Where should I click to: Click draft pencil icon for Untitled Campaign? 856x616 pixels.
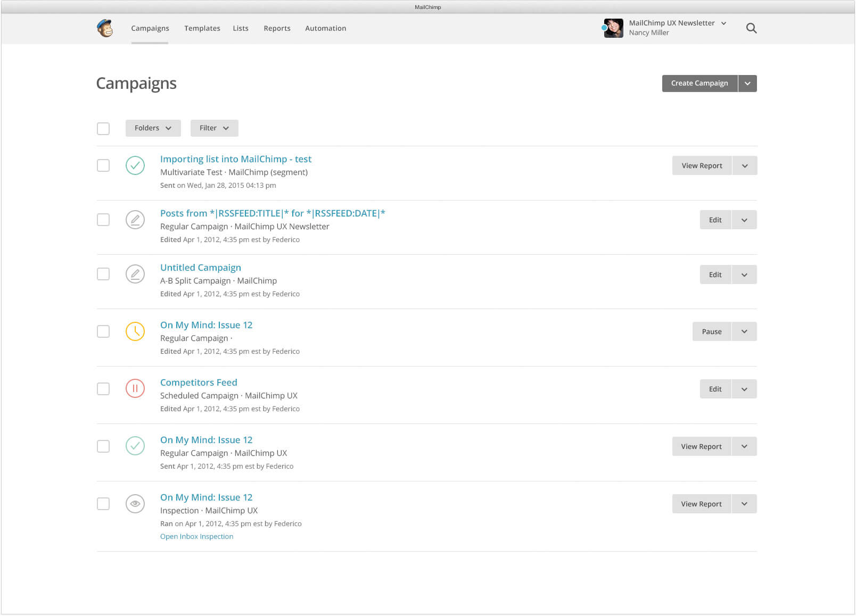tap(135, 274)
